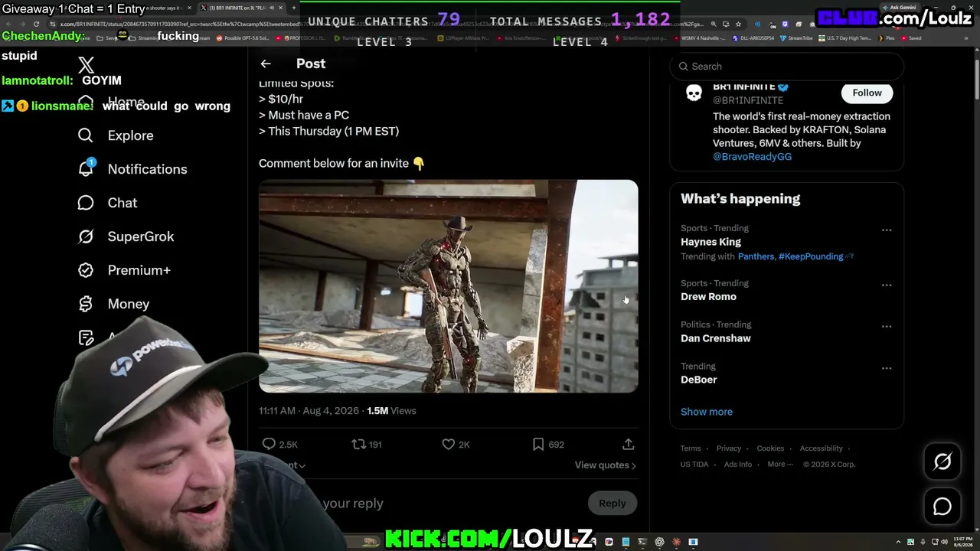
Task: Open the Money sidebar icon
Action: 86,304
